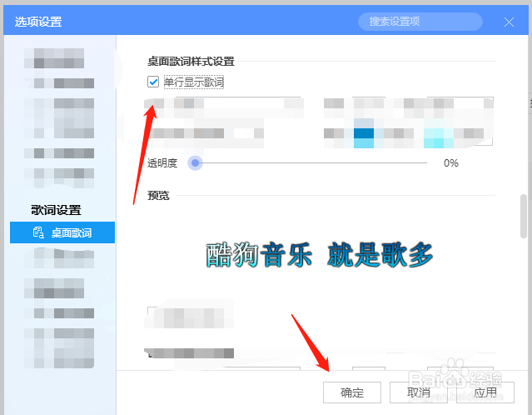Click the 确定 button
The width and height of the screenshot is (532, 415).
352,392
